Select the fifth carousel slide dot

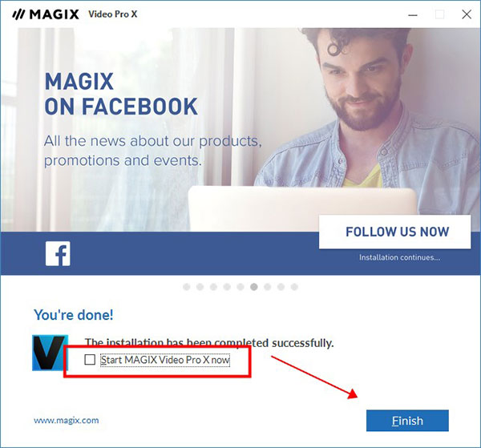240,287
